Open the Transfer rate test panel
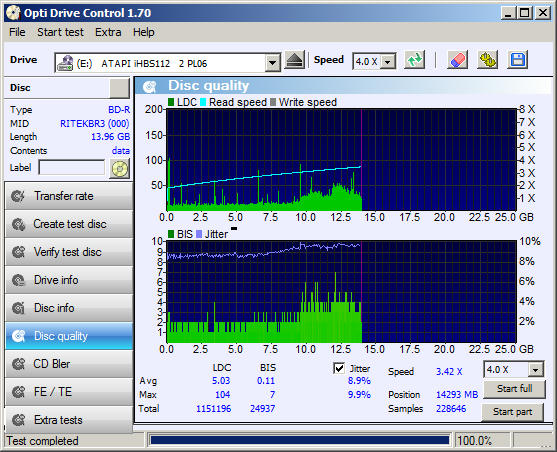Screen dimensions: 557x452 tap(69, 196)
